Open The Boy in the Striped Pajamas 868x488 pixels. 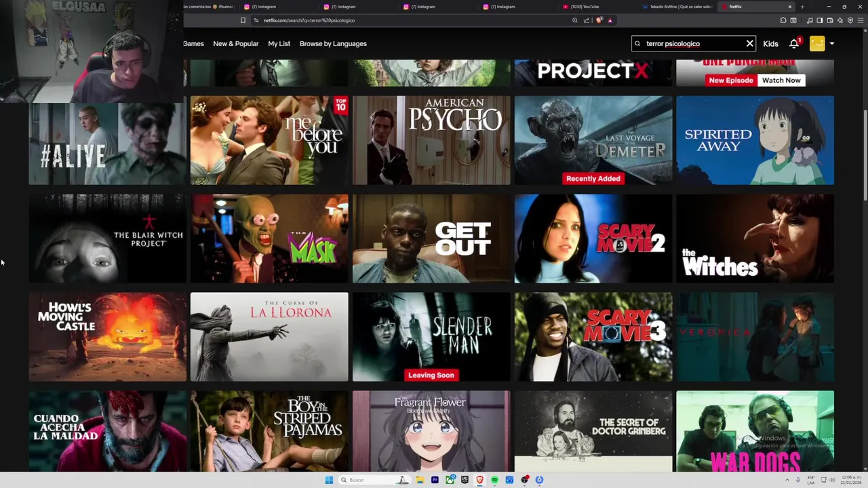pos(269,431)
